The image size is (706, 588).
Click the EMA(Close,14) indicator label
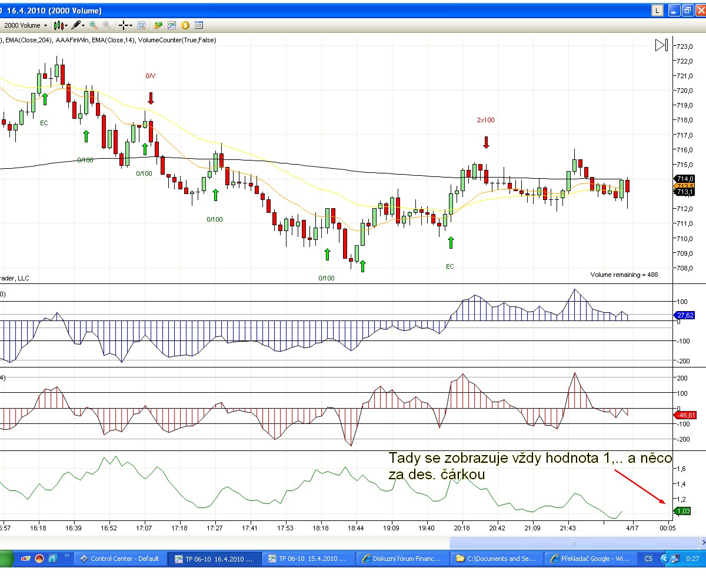click(x=114, y=40)
